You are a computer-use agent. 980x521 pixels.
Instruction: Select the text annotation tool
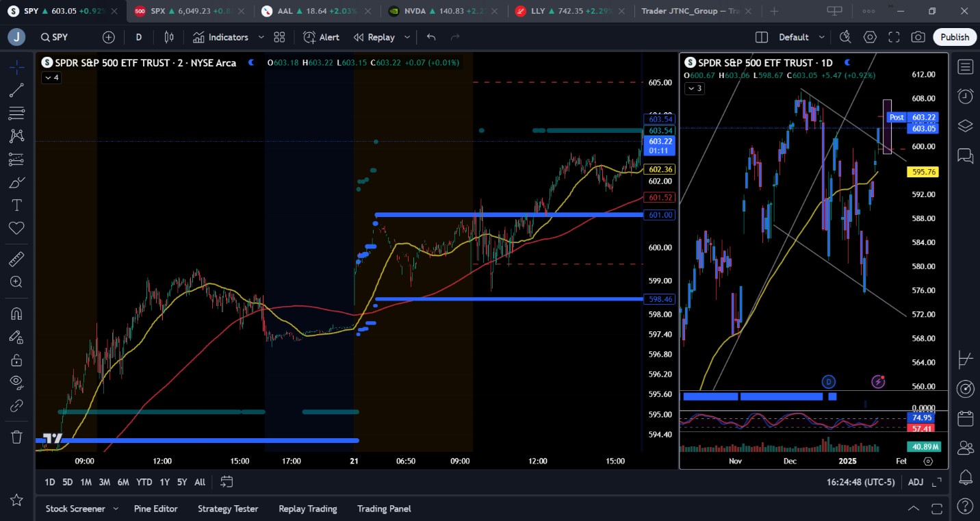click(x=17, y=205)
